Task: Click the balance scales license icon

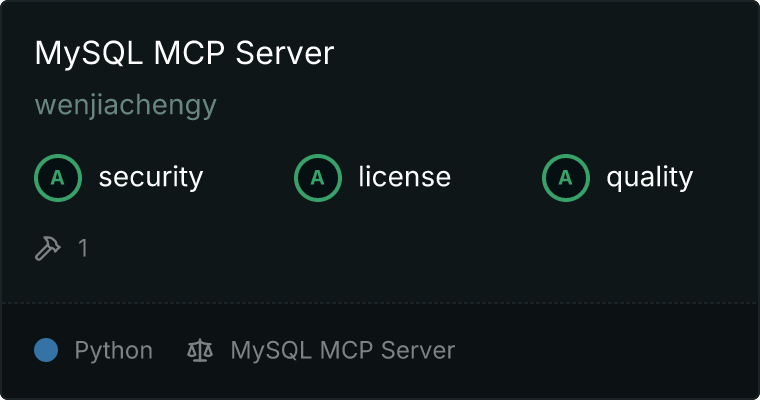Action: [x=200, y=350]
